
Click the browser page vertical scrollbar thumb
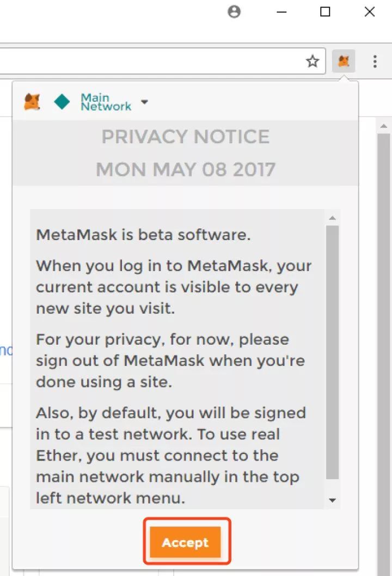pos(384,353)
